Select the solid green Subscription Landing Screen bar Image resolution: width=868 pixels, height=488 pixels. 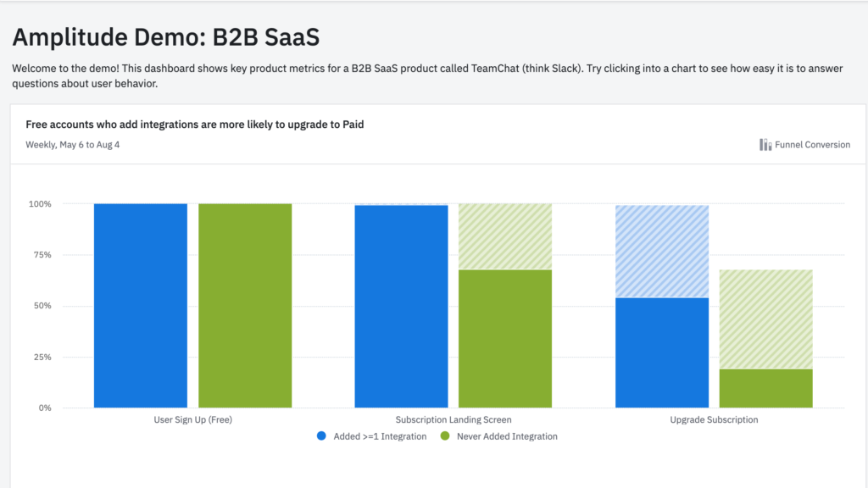(505, 339)
